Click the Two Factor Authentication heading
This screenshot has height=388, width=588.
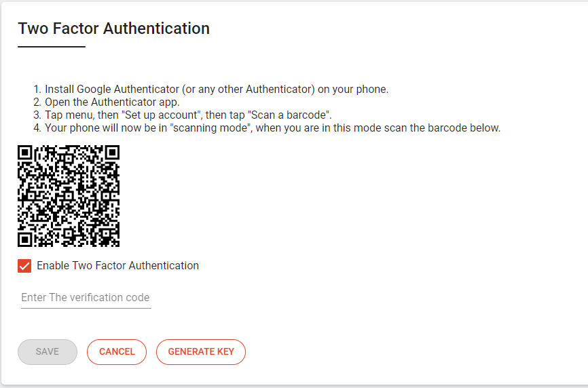tap(113, 28)
